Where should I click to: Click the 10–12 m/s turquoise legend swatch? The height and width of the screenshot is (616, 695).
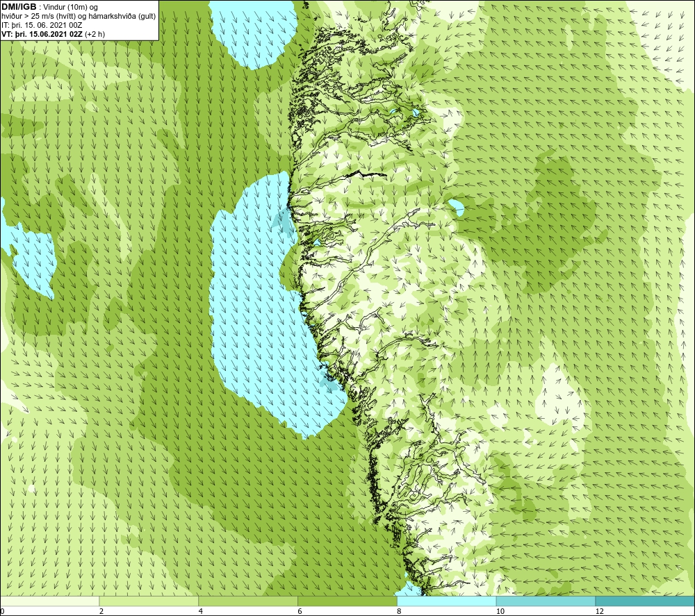[x=546, y=601]
